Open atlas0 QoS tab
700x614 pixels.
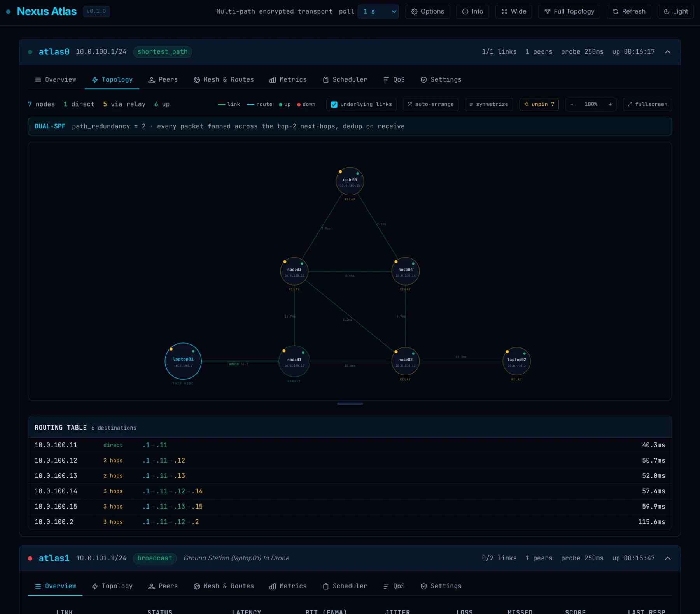(x=394, y=80)
